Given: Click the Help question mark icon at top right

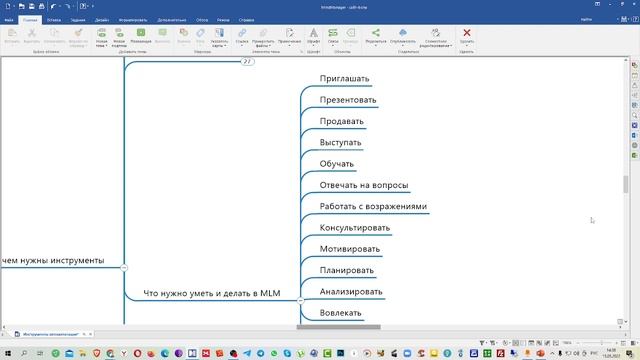Looking at the screenshot, I should pyautogui.click(x=635, y=19).
